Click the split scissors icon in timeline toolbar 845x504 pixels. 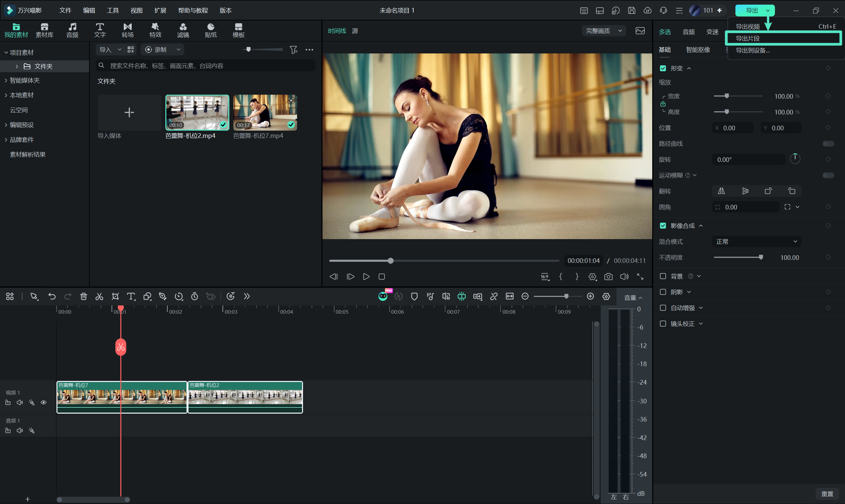pyautogui.click(x=99, y=297)
